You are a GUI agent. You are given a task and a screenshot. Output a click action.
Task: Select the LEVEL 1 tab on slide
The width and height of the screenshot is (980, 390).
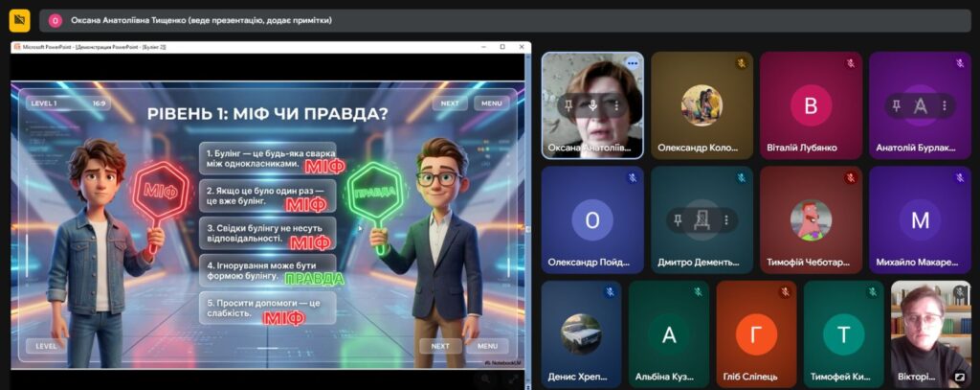(44, 103)
